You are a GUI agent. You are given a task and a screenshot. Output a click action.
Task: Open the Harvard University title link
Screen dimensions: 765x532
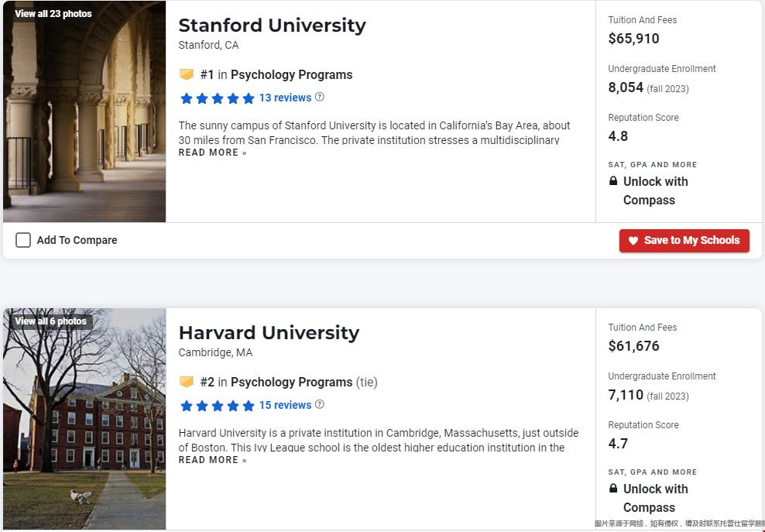[x=269, y=333]
